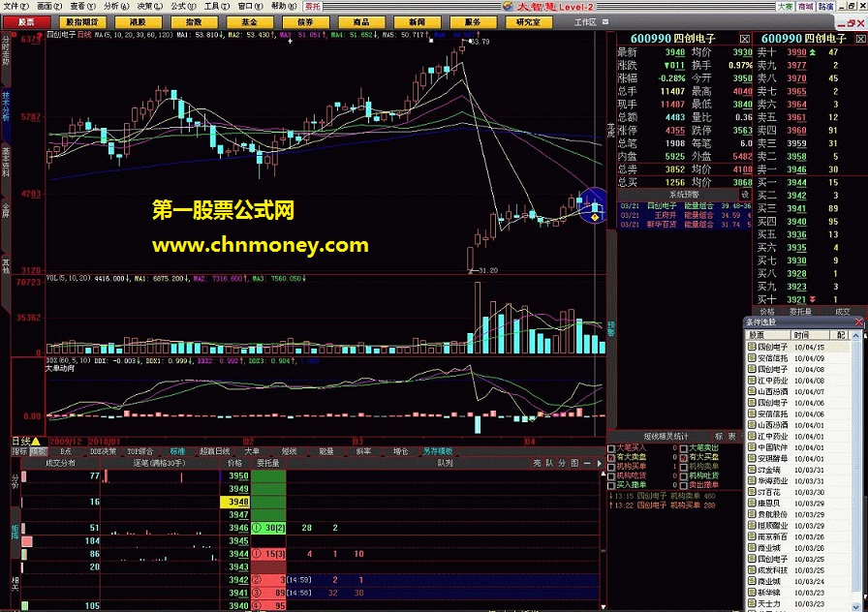Select the 超赢日线 template tab
The image size is (868, 612).
tap(215, 451)
